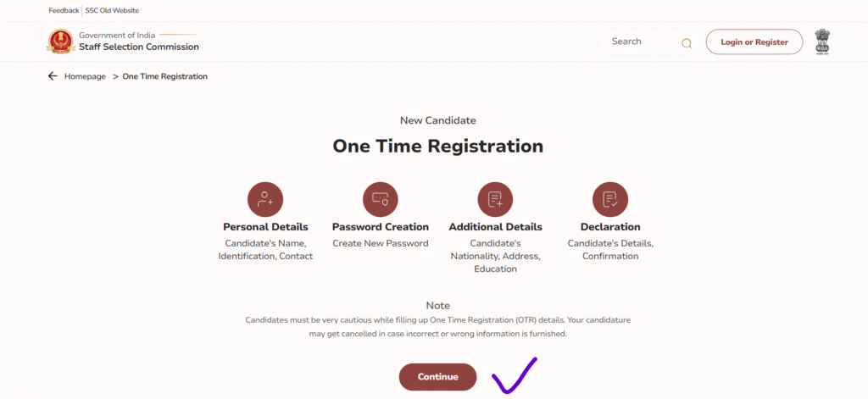Image resolution: width=868 pixels, height=399 pixels.
Task: Open the SSC Old Website link
Action: pyautogui.click(x=112, y=10)
